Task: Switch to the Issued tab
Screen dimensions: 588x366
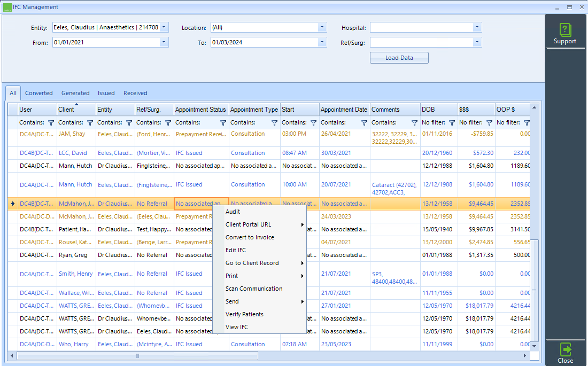Action: [x=106, y=94]
